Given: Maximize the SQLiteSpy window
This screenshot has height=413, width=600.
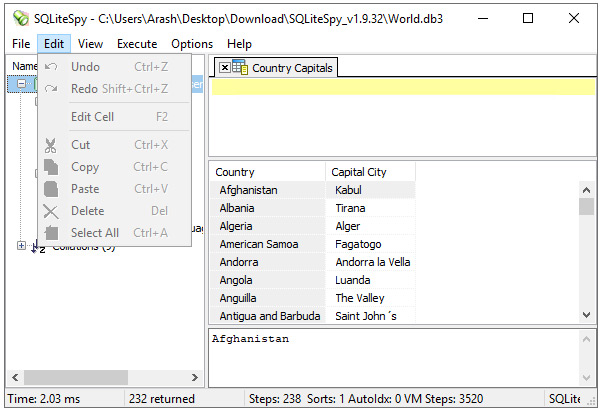Looking at the screenshot, I should 528,18.
